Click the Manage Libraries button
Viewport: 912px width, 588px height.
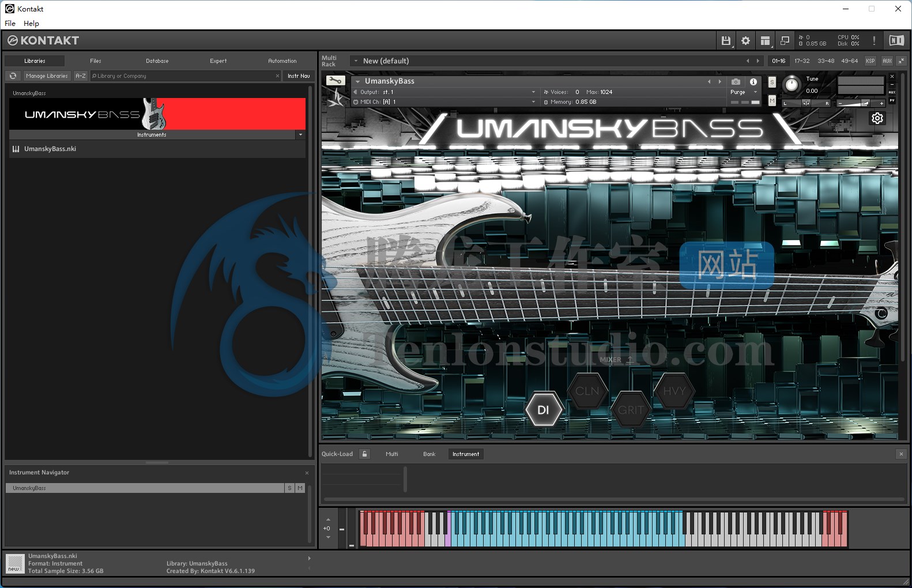[47, 76]
